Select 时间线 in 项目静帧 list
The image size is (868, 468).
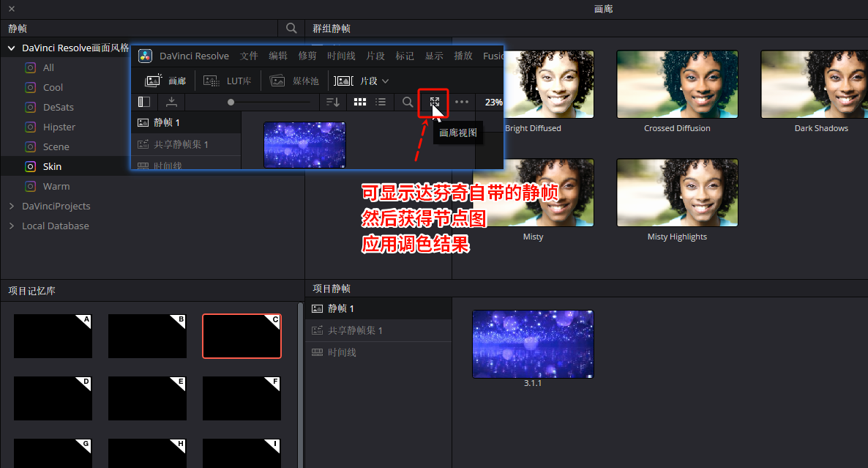(x=378, y=352)
